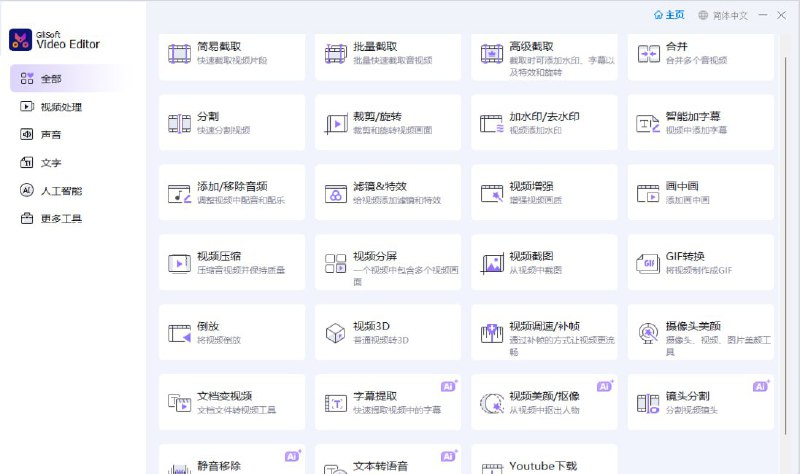Open the 批量截取 batch cut icon
800x474 pixels.
336,54
